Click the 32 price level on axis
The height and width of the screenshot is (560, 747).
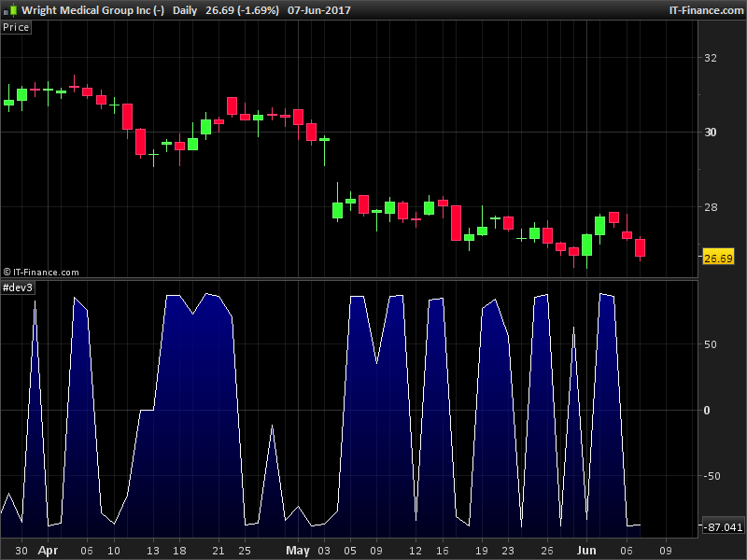(711, 58)
